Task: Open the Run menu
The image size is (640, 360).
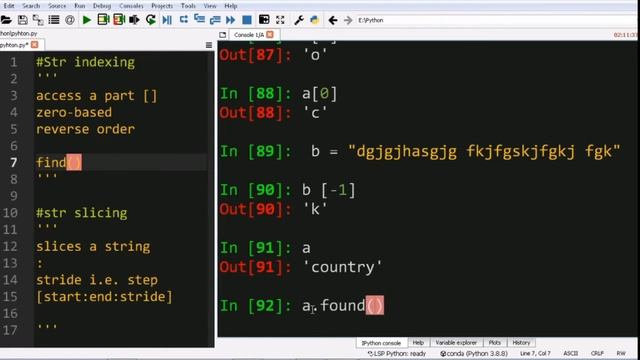Action: point(80,6)
